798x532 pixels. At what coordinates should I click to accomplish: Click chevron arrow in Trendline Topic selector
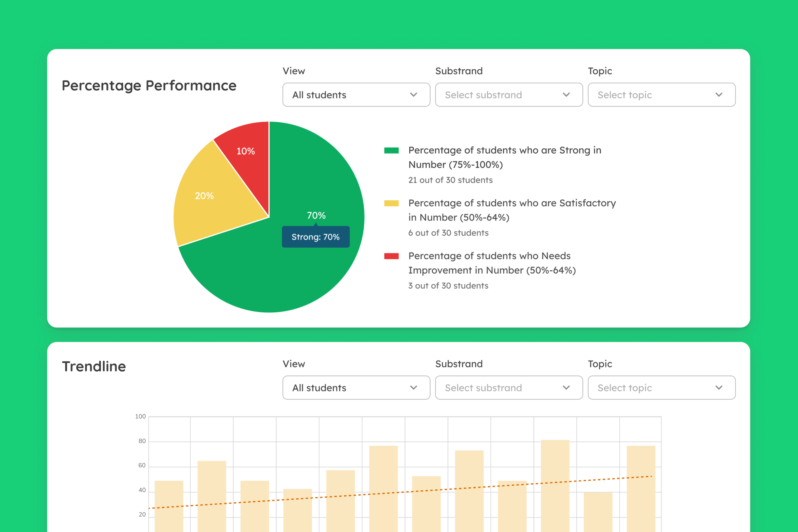click(x=719, y=388)
